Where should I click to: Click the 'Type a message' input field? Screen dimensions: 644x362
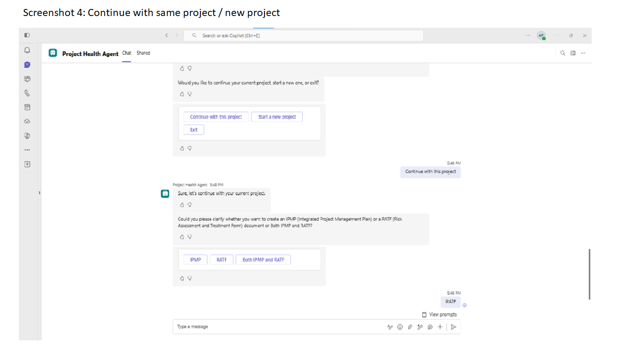coord(278,327)
